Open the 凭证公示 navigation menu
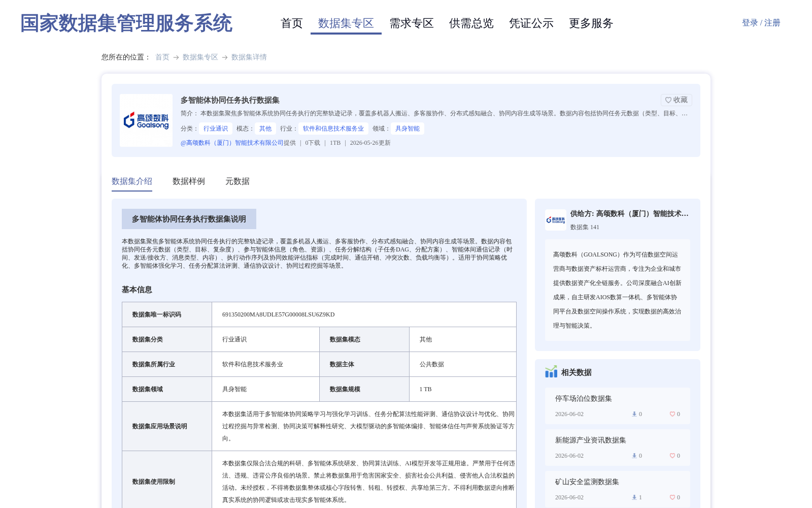Image resolution: width=812 pixels, height=508 pixels. (531, 23)
